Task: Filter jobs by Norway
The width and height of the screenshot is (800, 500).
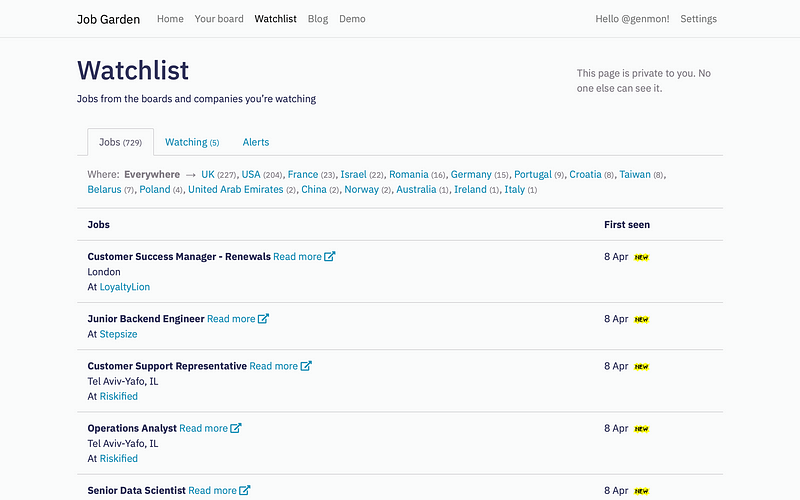Action: click(x=362, y=189)
